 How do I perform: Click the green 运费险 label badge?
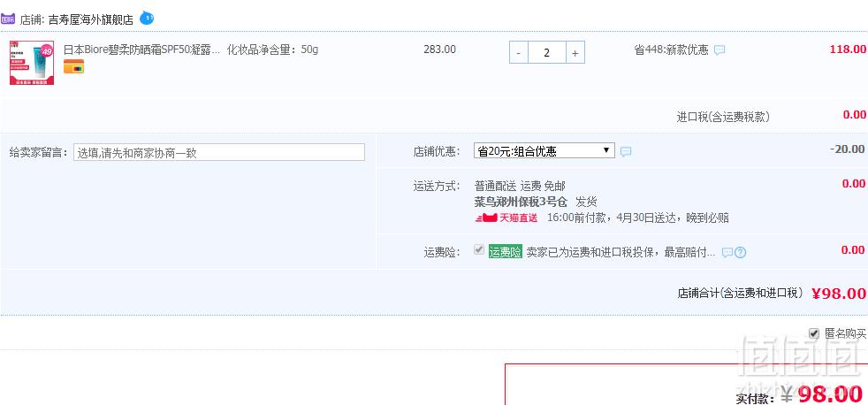click(505, 252)
